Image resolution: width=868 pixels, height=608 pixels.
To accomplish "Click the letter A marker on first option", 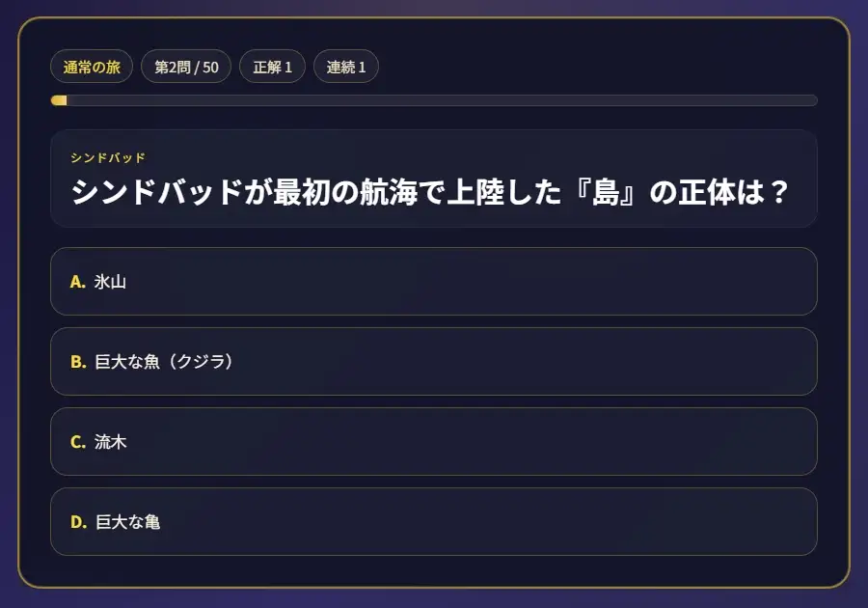I will point(78,281).
